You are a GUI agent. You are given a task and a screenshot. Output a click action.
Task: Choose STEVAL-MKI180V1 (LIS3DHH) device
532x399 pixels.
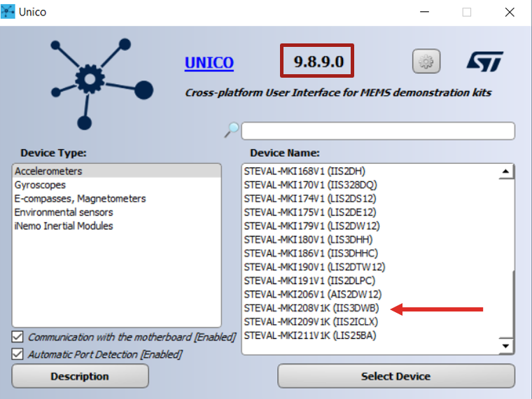pyautogui.click(x=370, y=240)
